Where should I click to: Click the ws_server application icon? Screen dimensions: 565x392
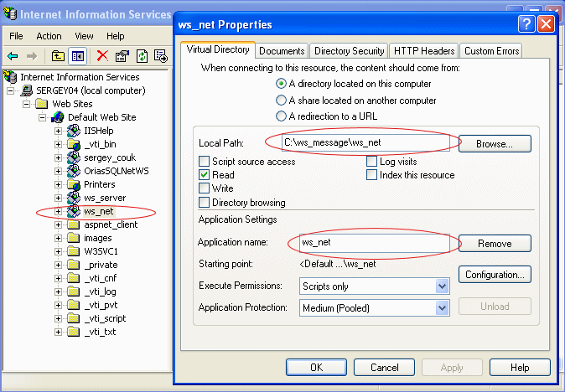74,198
